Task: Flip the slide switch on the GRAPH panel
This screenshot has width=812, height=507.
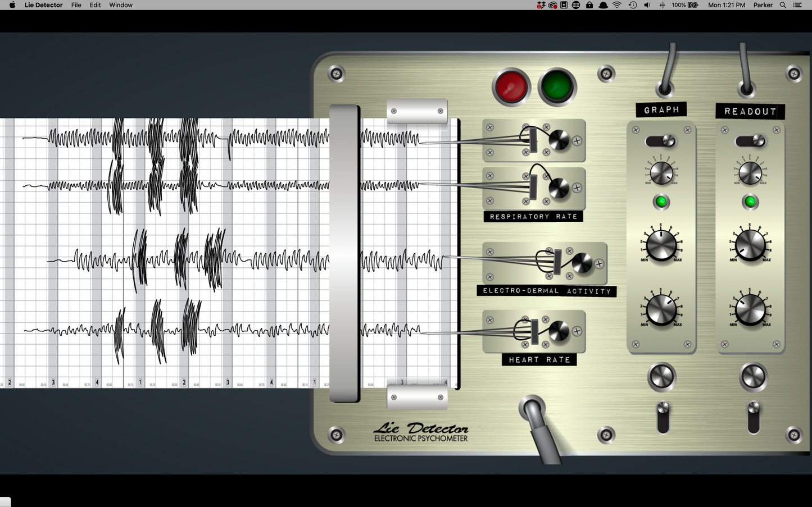Action: pyautogui.click(x=661, y=141)
